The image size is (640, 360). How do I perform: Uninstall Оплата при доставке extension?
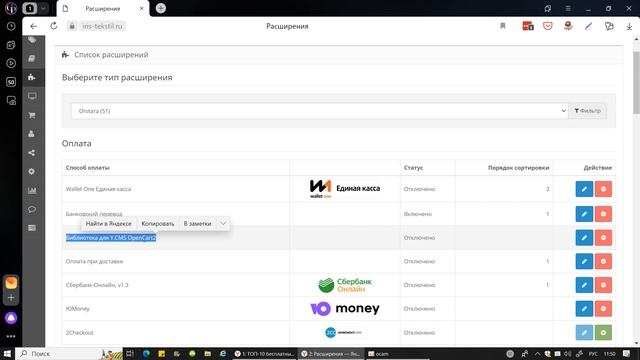(603, 261)
